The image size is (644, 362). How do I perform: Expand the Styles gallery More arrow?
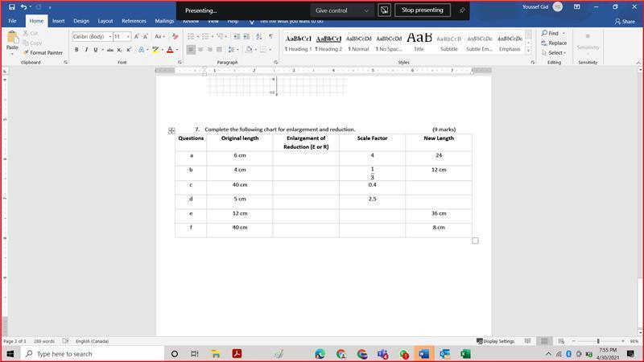tap(528, 51)
